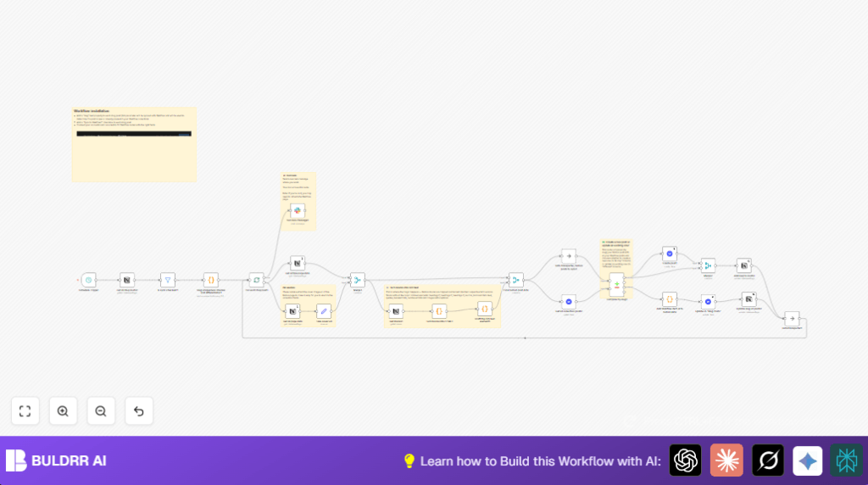Open the upper right Notion update node
The height and width of the screenshot is (485, 868).
pyautogui.click(x=744, y=265)
